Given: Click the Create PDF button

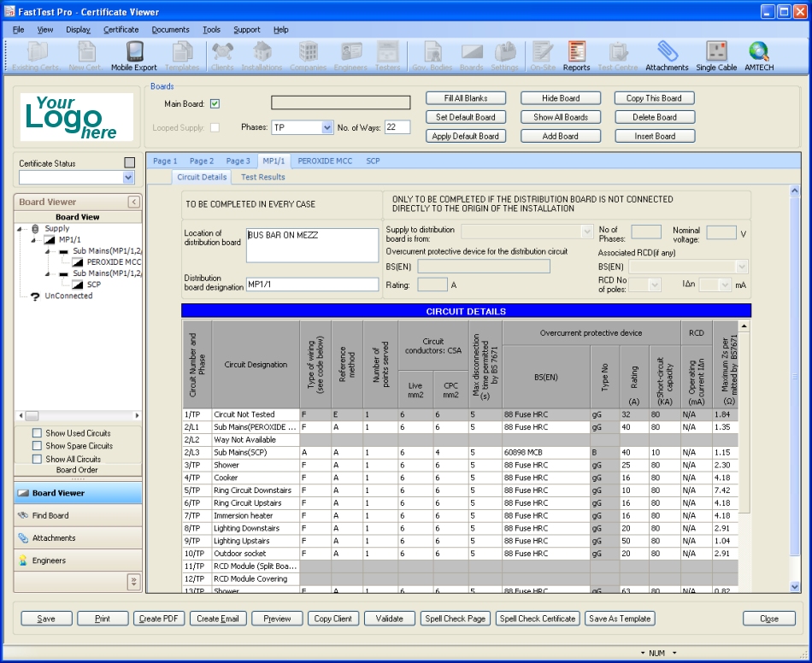Looking at the screenshot, I should 158,619.
